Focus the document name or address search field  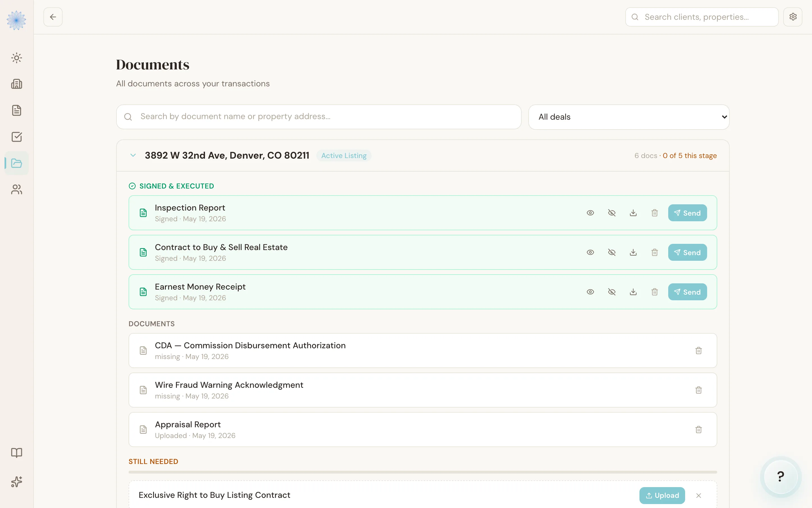point(319,117)
